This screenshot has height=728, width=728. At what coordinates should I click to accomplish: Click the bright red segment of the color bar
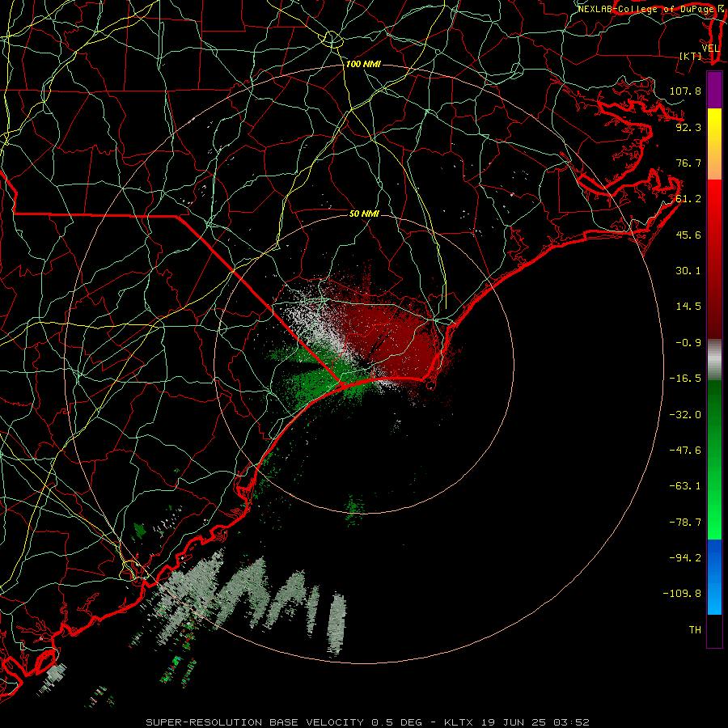pyautogui.click(x=714, y=259)
